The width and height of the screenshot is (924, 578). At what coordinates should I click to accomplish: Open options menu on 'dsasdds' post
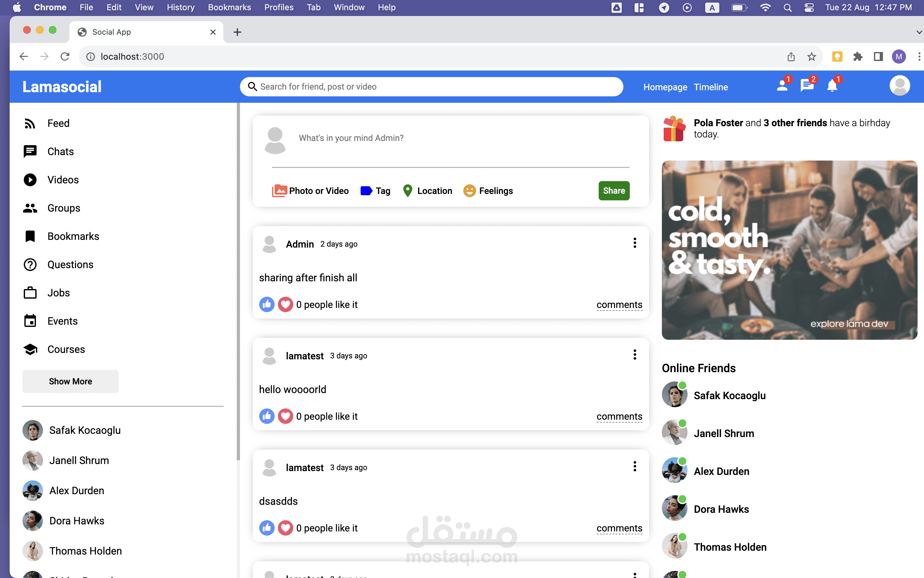pyautogui.click(x=635, y=466)
